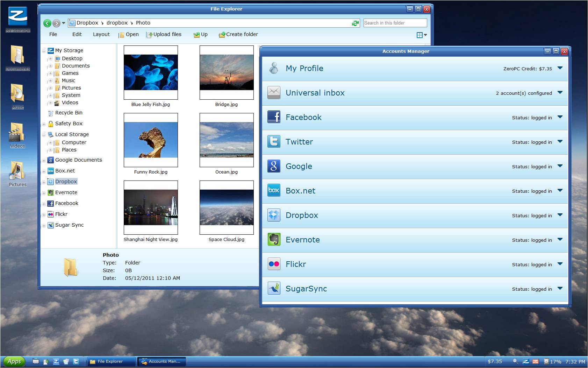Open the Edit menu
Image resolution: width=588 pixels, height=368 pixels.
pyautogui.click(x=77, y=34)
